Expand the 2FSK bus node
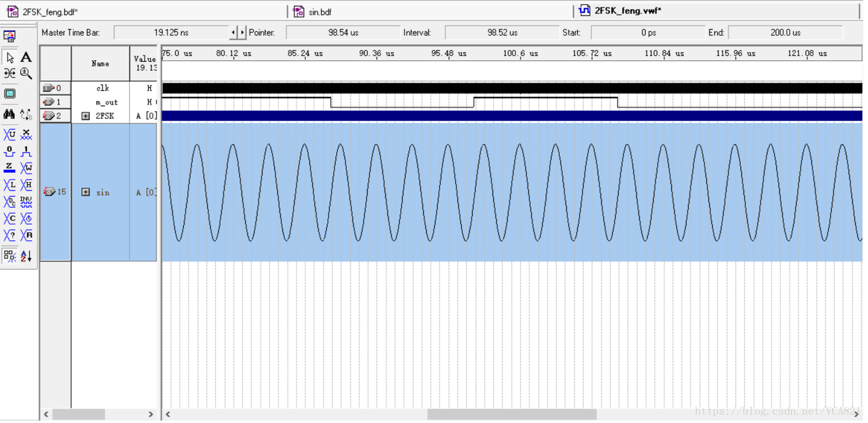This screenshot has height=423, width=868. tap(86, 116)
